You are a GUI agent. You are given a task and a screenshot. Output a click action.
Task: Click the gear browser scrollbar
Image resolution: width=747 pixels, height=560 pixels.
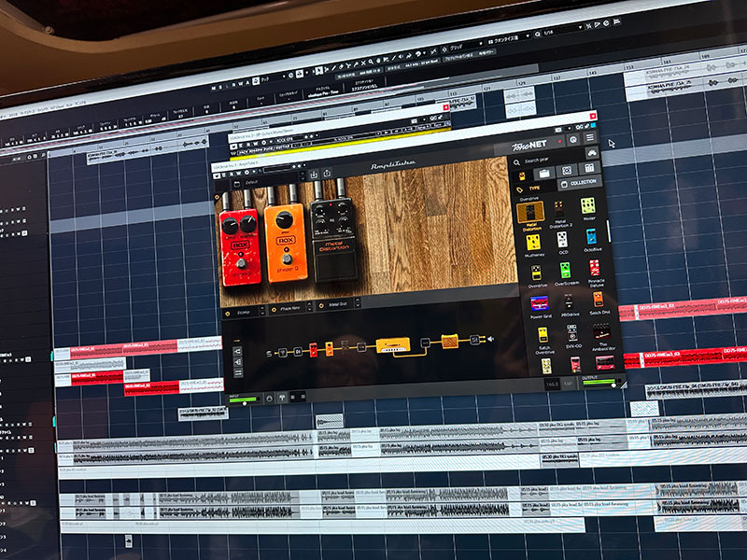(x=609, y=231)
